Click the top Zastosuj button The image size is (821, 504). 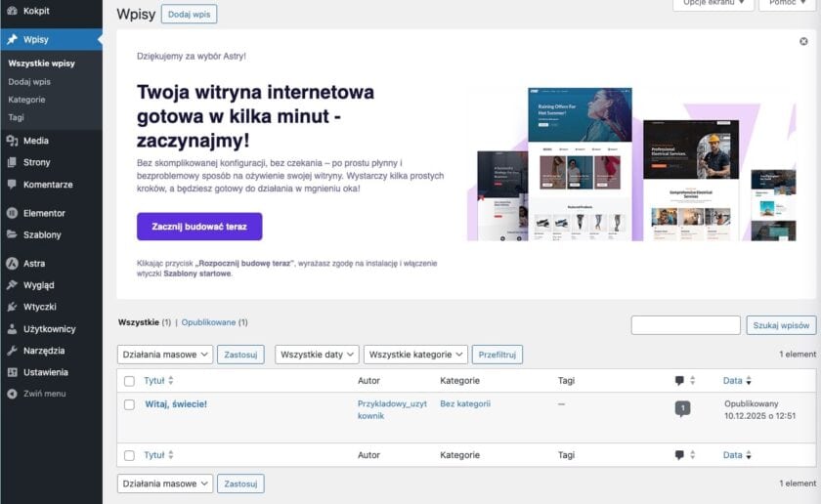pyautogui.click(x=240, y=355)
